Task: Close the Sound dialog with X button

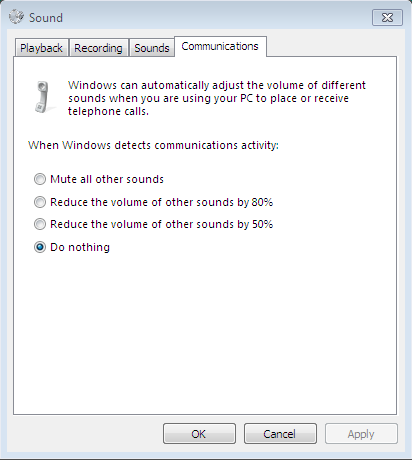Action: (x=387, y=18)
